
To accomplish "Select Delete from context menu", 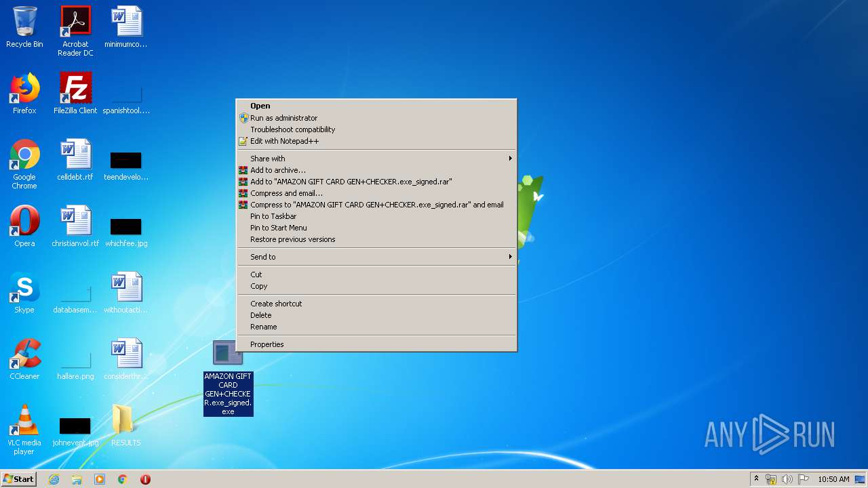I will pyautogui.click(x=376, y=315).
